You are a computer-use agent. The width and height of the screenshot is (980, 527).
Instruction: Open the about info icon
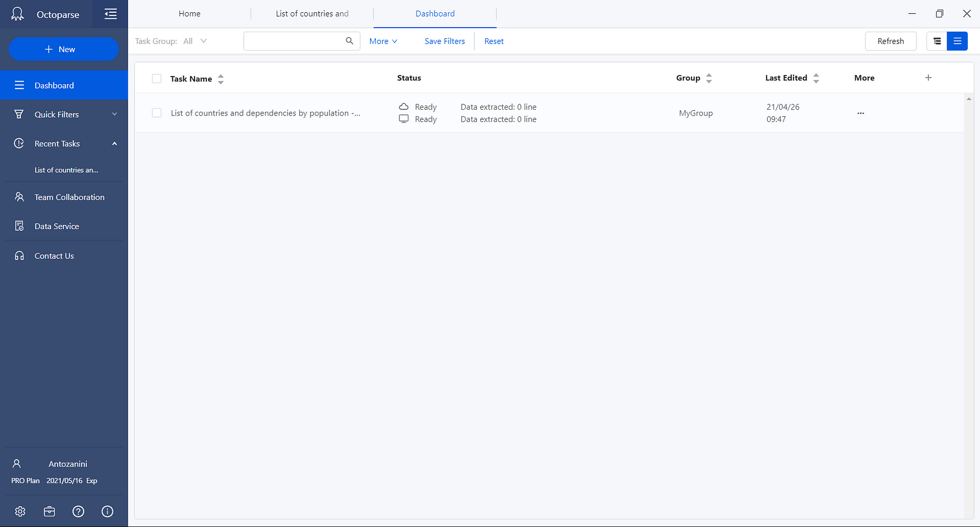point(107,512)
